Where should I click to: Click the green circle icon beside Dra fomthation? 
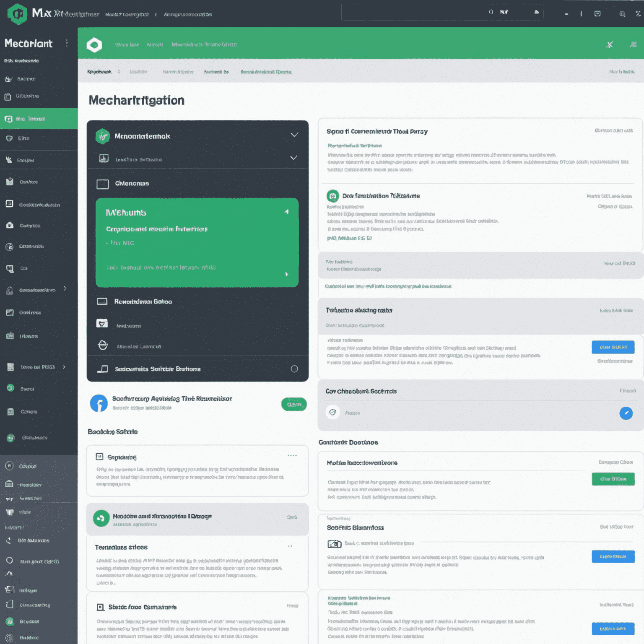pos(333,196)
